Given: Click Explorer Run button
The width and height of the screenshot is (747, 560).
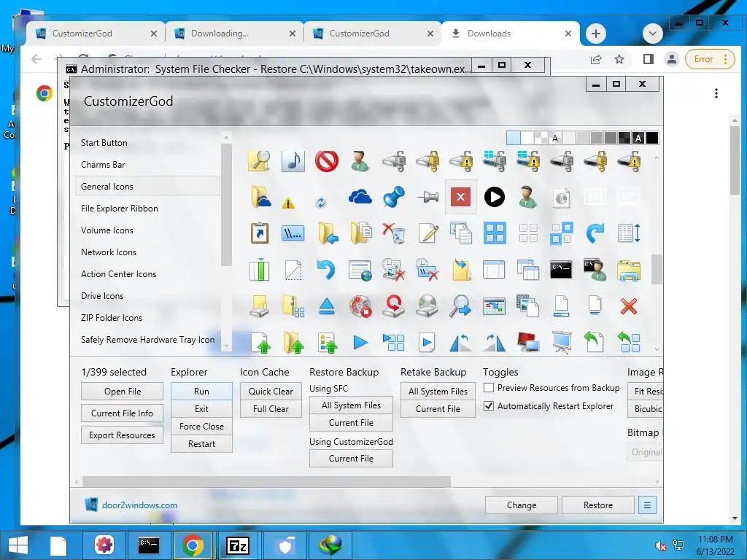Looking at the screenshot, I should 201,391.
